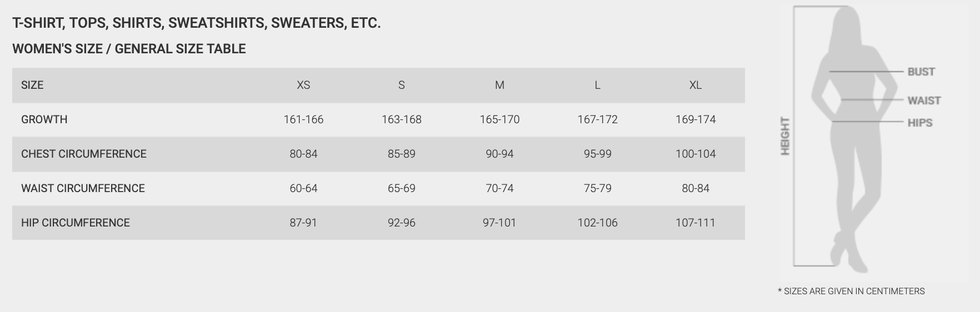Click the GROWTH row label

click(x=44, y=119)
